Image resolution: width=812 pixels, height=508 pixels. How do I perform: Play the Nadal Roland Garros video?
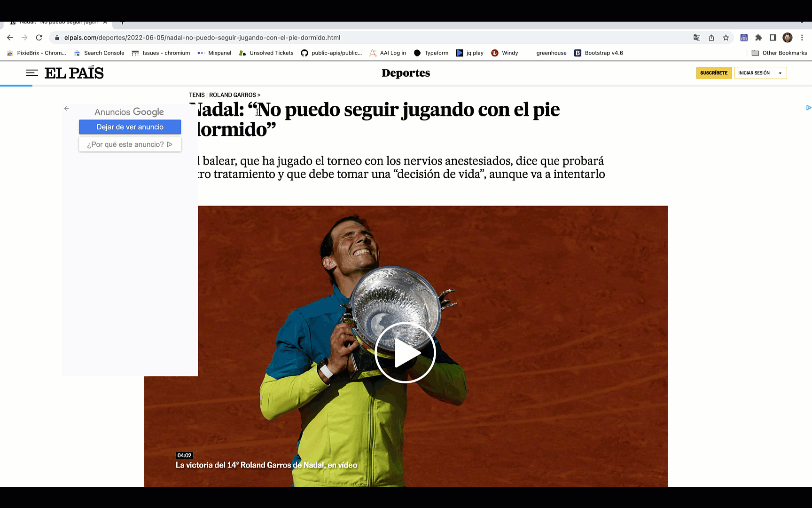(405, 353)
